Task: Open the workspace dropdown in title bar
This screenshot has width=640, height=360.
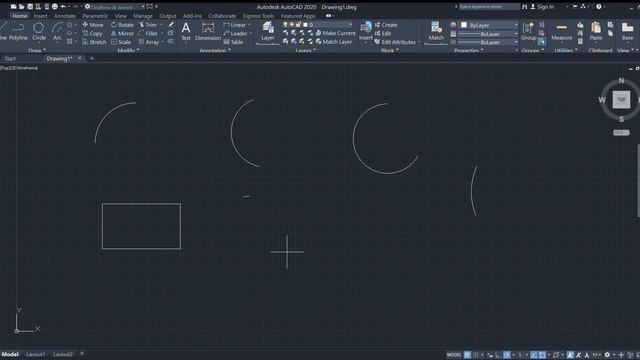Action: click(x=116, y=7)
